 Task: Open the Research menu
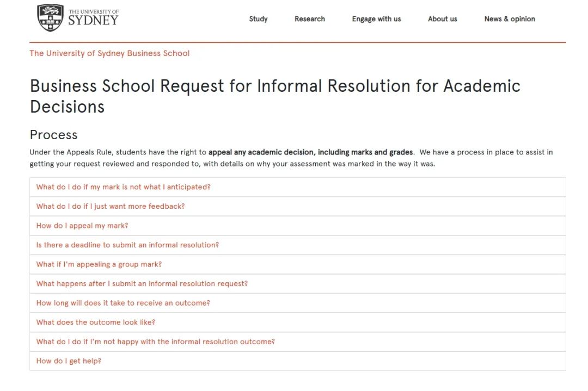click(310, 18)
